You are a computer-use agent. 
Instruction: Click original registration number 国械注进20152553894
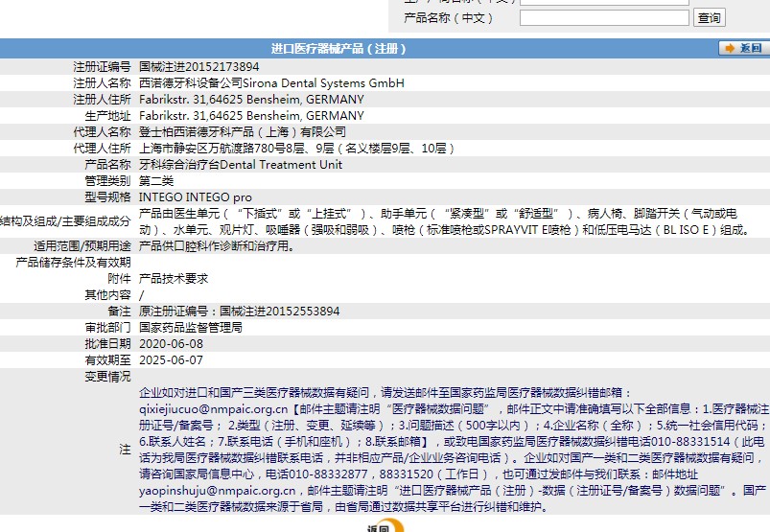tap(279, 312)
